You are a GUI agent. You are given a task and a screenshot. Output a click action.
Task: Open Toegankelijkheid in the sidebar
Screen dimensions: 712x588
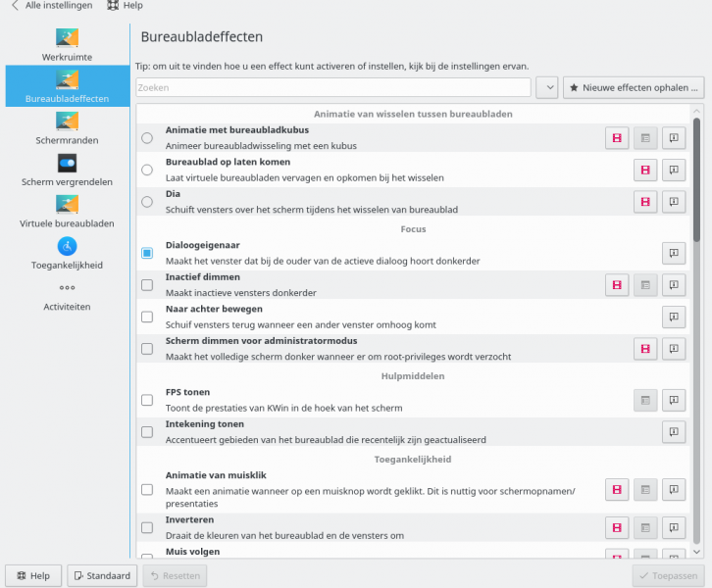pos(67,253)
